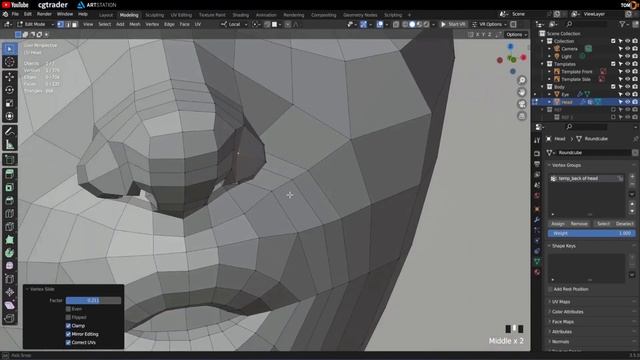Select the Inset Faces tool
640x360 pixels.
[x=9, y=187]
